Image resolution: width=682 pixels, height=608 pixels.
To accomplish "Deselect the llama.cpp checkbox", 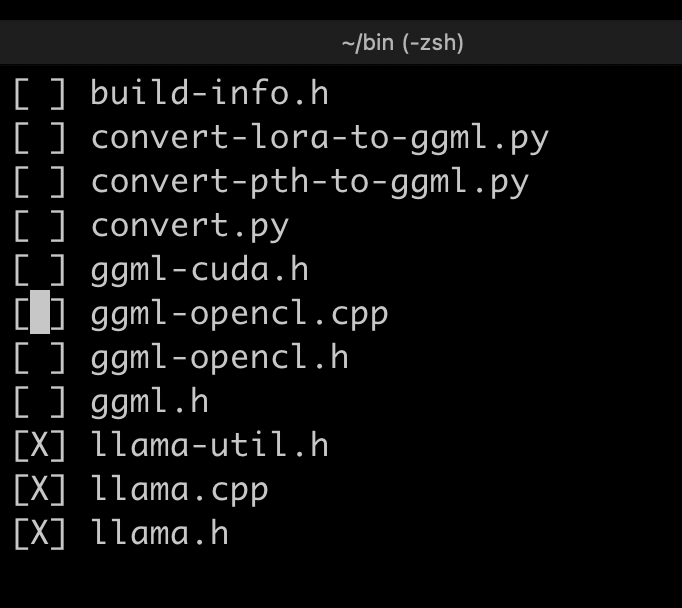I will (40, 490).
